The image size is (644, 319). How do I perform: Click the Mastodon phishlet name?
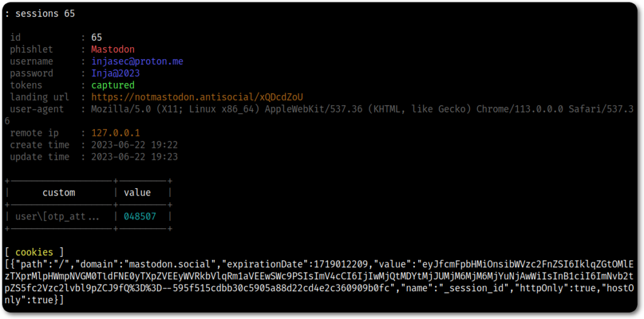pos(113,49)
